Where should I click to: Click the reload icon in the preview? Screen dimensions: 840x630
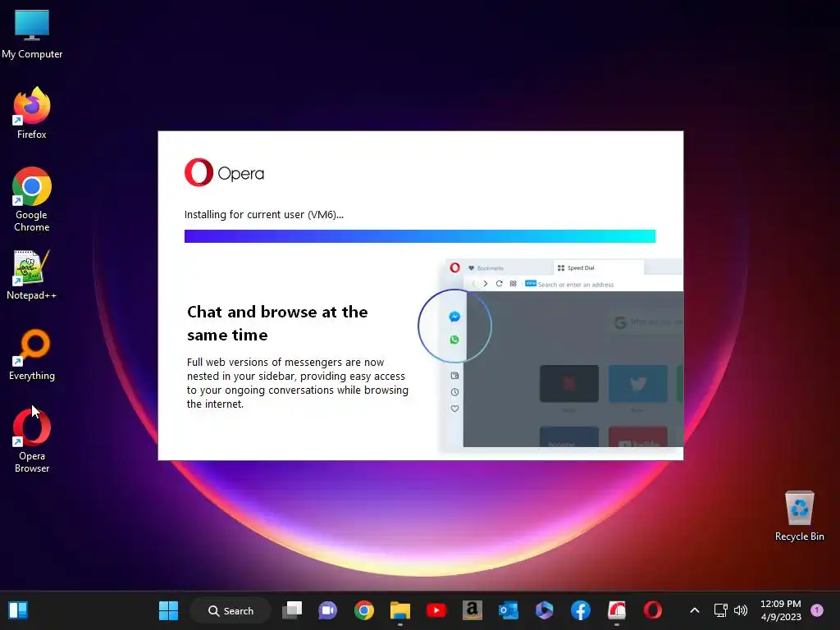(x=499, y=283)
